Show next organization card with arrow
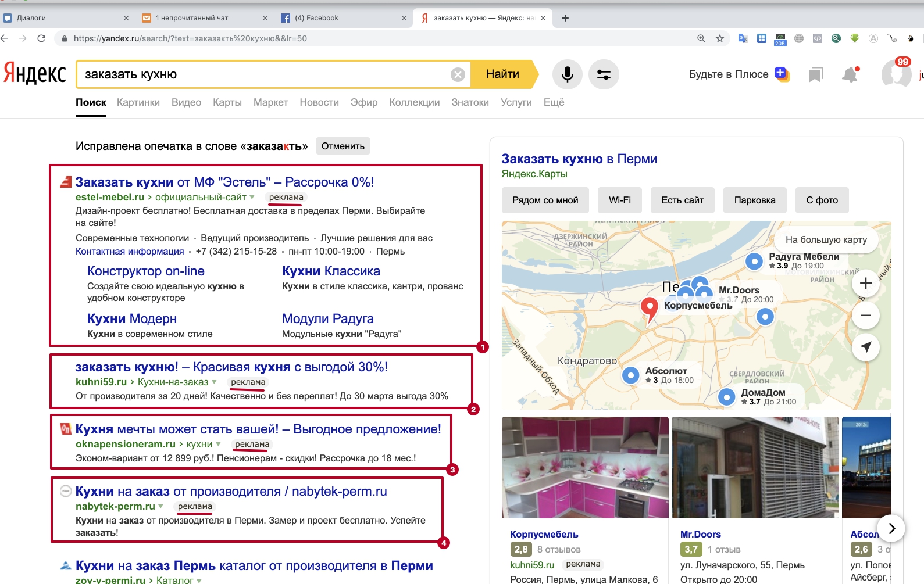The width and height of the screenshot is (924, 584). (x=891, y=528)
